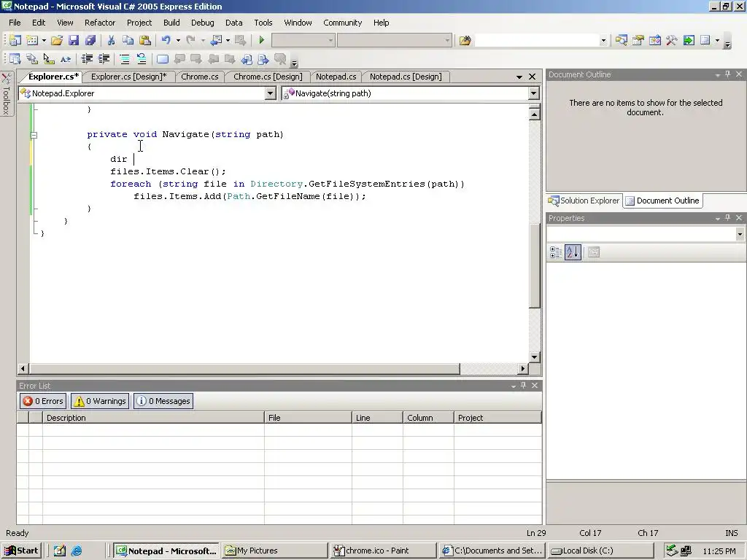
Task: Toggle the 0 Errors filter button
Action: click(x=43, y=401)
